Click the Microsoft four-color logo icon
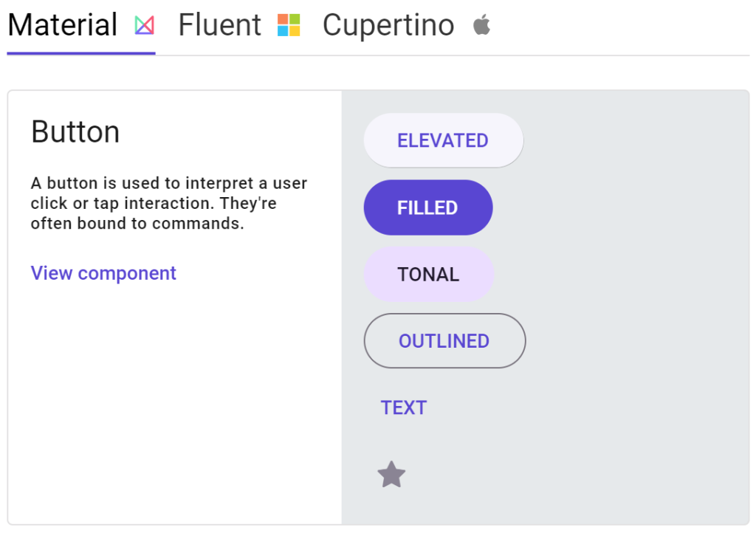Screen dimensions: 756x533 coord(289,26)
